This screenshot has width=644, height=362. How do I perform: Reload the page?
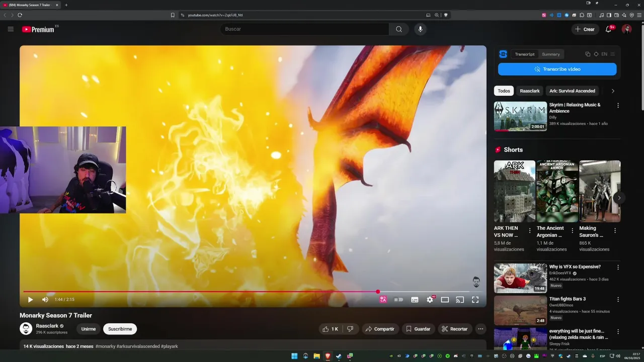click(20, 15)
